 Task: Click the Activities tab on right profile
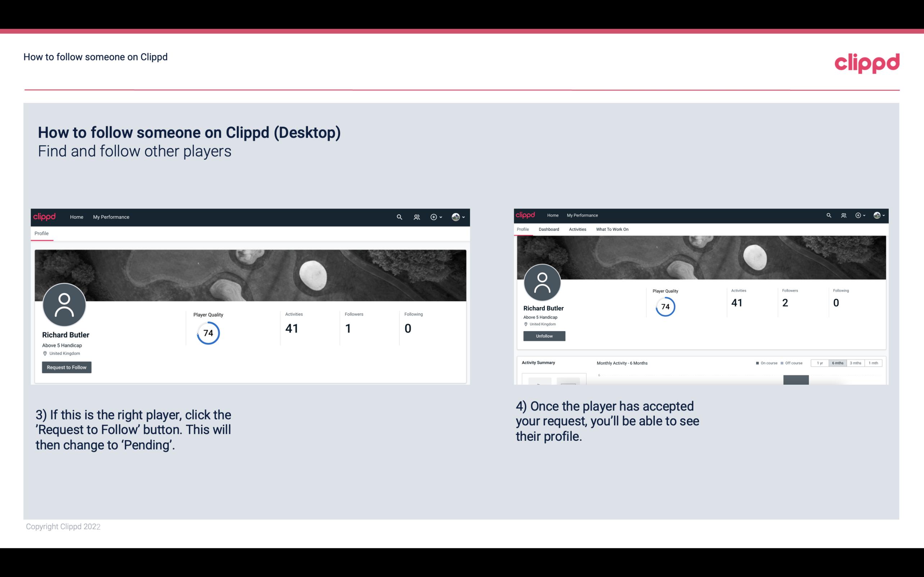click(576, 229)
